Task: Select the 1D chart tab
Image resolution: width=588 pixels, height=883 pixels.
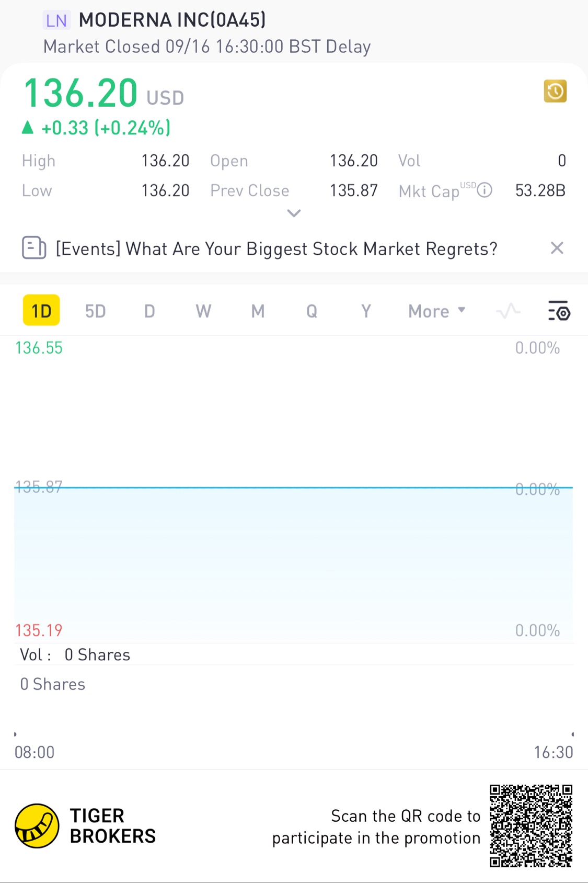Action: (x=41, y=311)
